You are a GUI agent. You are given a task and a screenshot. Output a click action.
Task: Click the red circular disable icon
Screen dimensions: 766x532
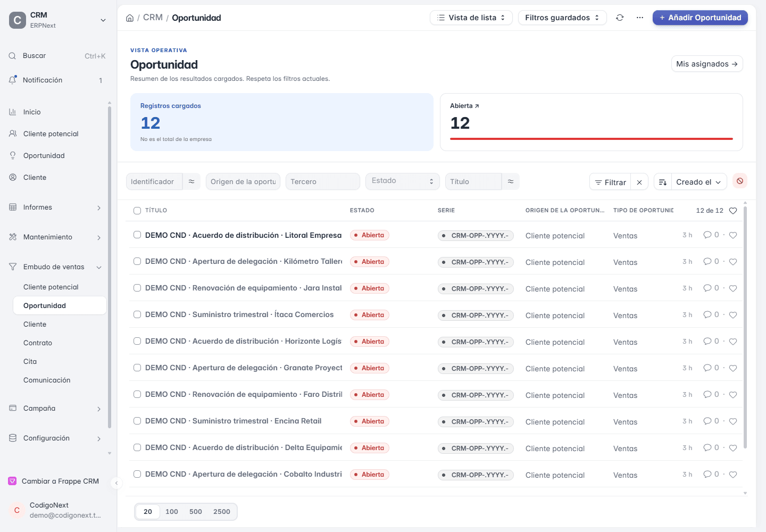tap(740, 181)
